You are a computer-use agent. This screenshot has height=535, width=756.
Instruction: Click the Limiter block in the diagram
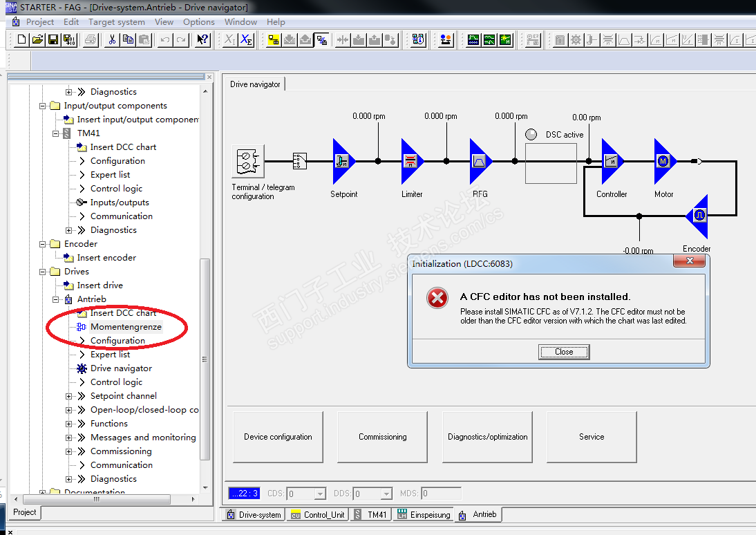pos(410,161)
